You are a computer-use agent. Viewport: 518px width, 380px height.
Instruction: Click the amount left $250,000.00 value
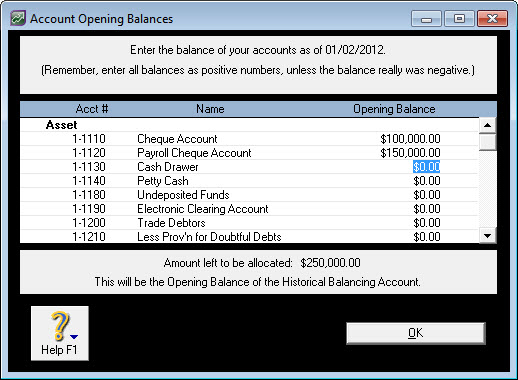click(x=330, y=263)
